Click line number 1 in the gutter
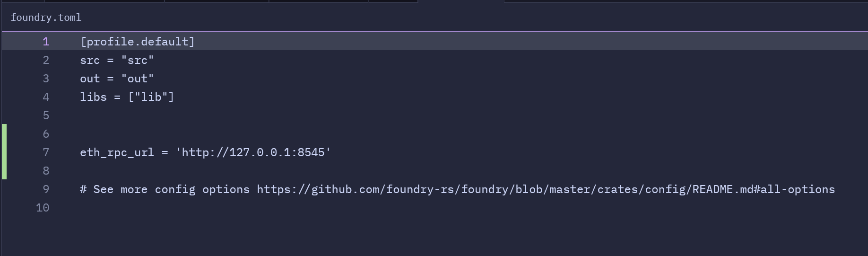The width and height of the screenshot is (868, 256). click(46, 42)
